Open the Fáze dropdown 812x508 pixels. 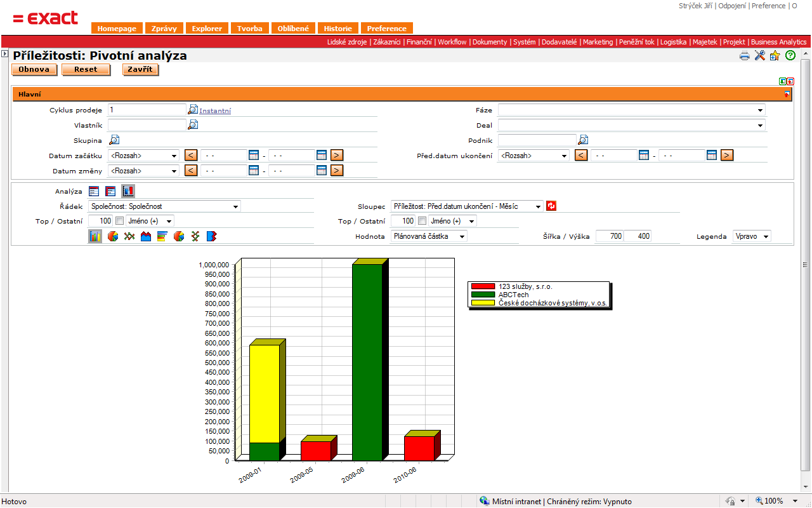click(x=632, y=110)
